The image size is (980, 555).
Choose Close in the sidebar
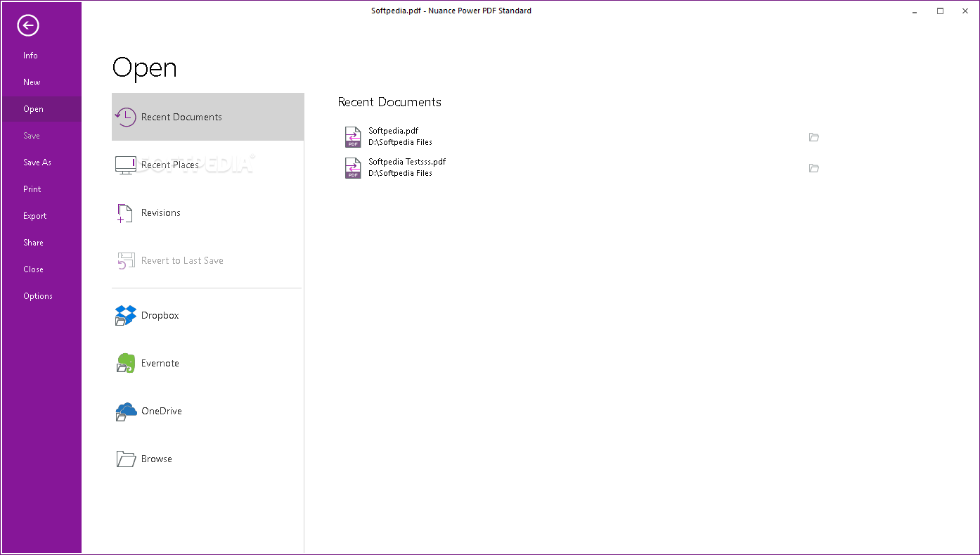[x=33, y=269]
